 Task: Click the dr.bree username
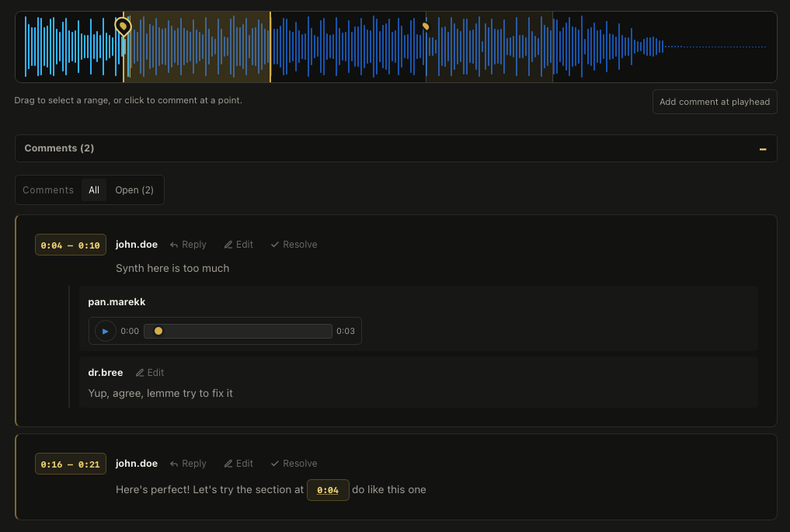coord(106,372)
